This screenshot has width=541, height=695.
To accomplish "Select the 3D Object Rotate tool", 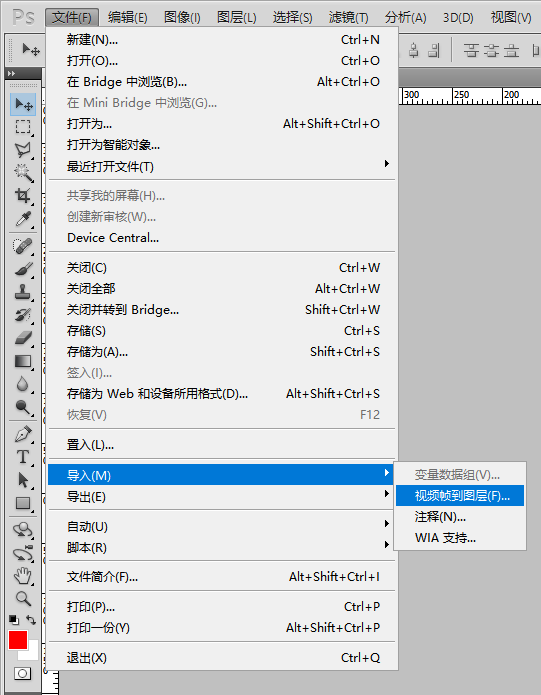I will [x=23, y=530].
